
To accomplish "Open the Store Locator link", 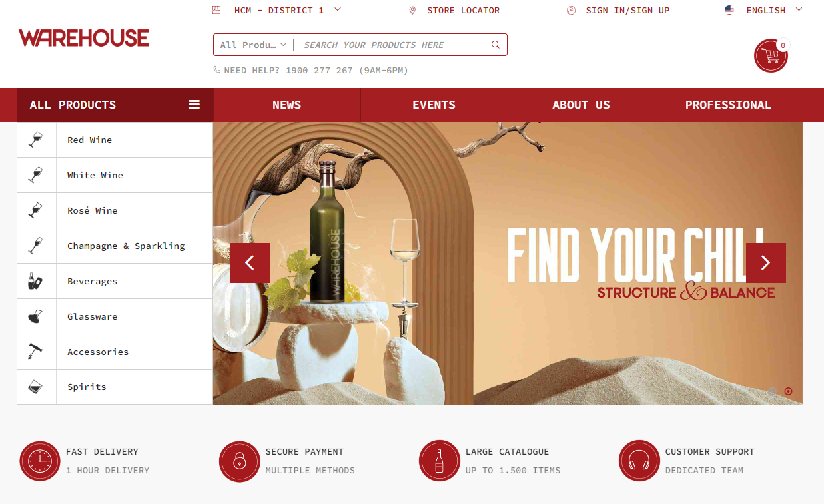I will (x=454, y=10).
